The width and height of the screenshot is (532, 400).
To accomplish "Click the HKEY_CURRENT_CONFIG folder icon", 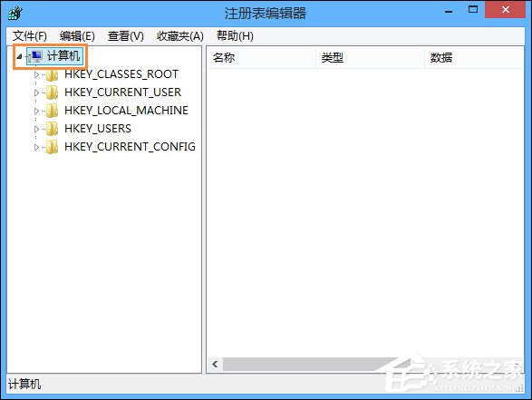I will [x=52, y=147].
